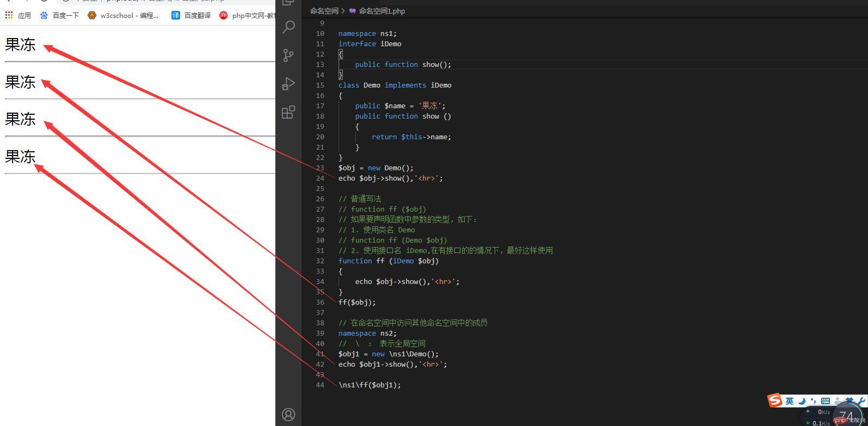Click line number 13 in the gutter
Image resolution: width=868 pixels, height=426 pixels.
click(320, 64)
